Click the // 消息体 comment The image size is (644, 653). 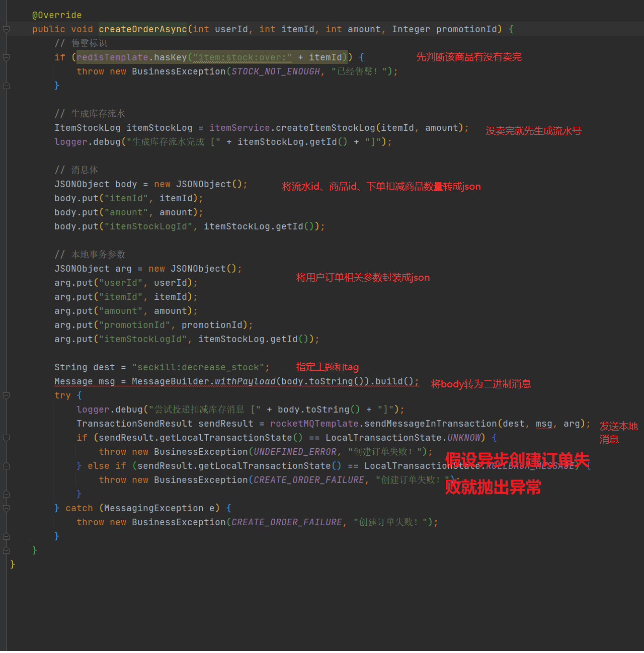click(76, 170)
